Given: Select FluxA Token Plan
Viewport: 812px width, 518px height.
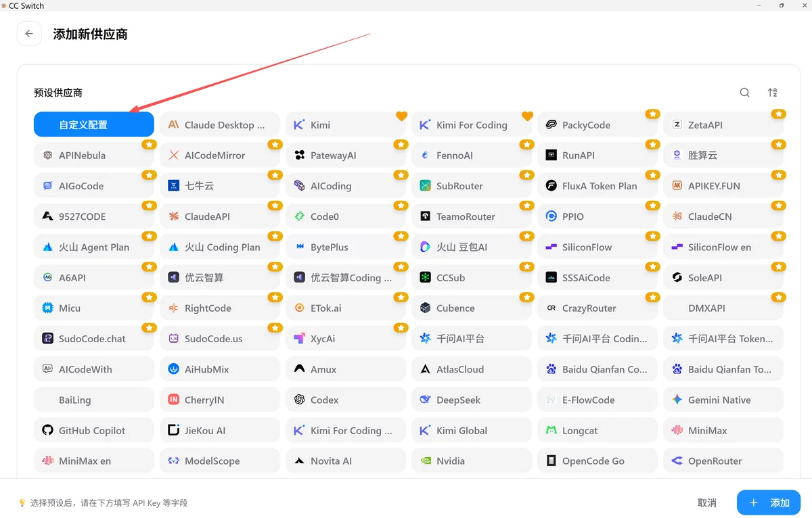Looking at the screenshot, I should [x=597, y=185].
